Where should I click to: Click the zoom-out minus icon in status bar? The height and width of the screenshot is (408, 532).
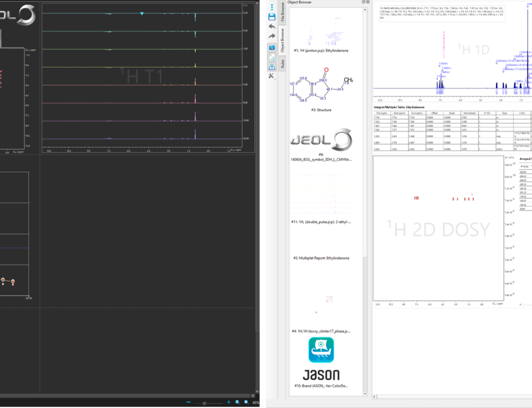189,403
